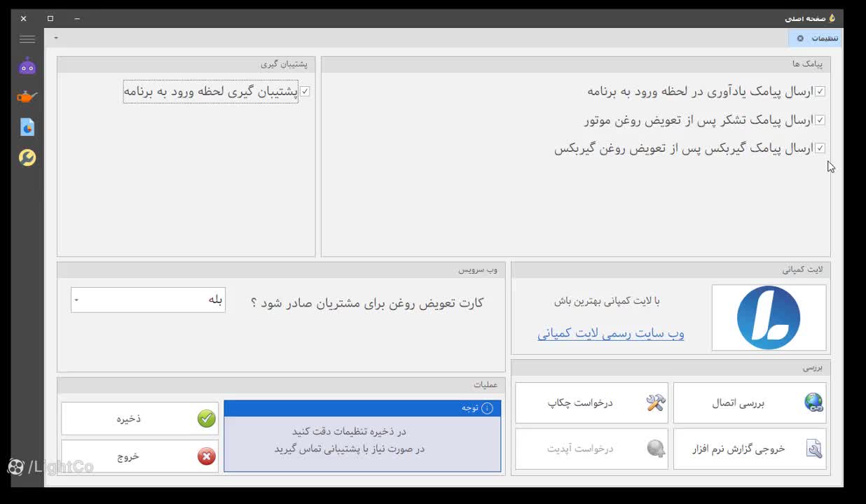Click the globe icon for بررسی اتصال
866x504 pixels.
(x=813, y=402)
